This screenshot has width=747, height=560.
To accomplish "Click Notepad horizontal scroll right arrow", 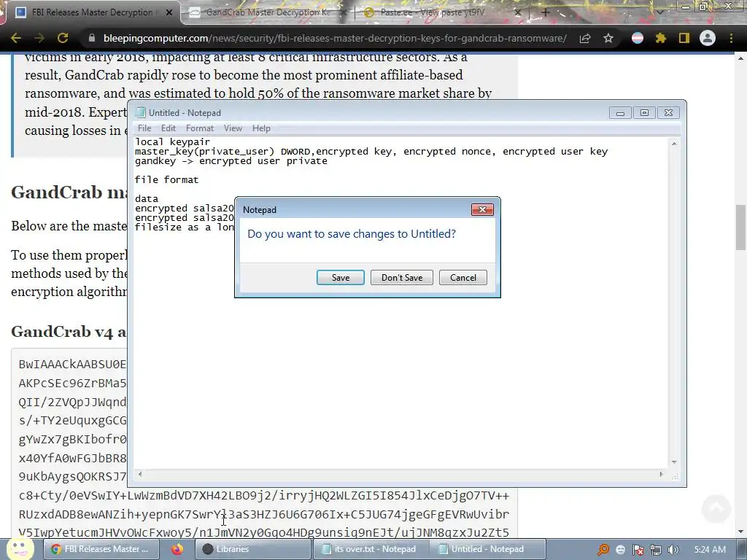I will coord(661,474).
